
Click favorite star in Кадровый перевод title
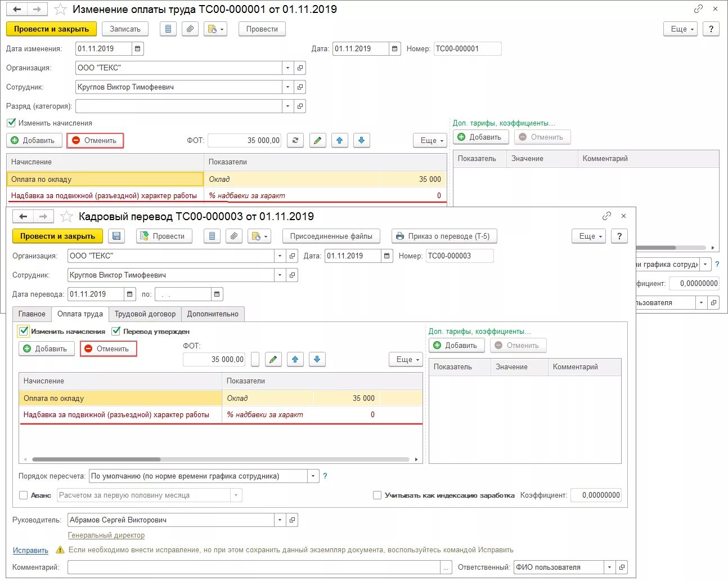66,217
